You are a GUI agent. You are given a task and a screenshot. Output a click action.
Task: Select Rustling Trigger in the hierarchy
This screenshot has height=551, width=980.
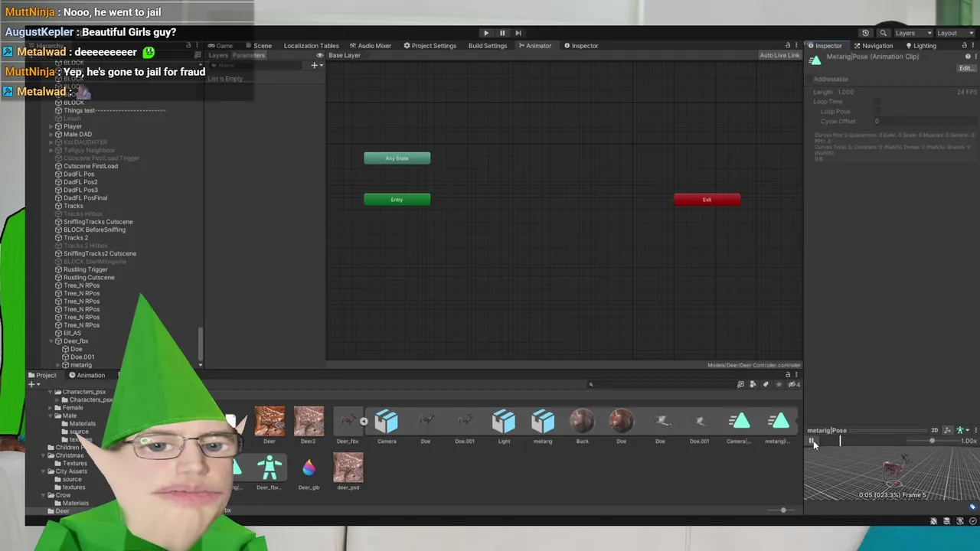85,269
